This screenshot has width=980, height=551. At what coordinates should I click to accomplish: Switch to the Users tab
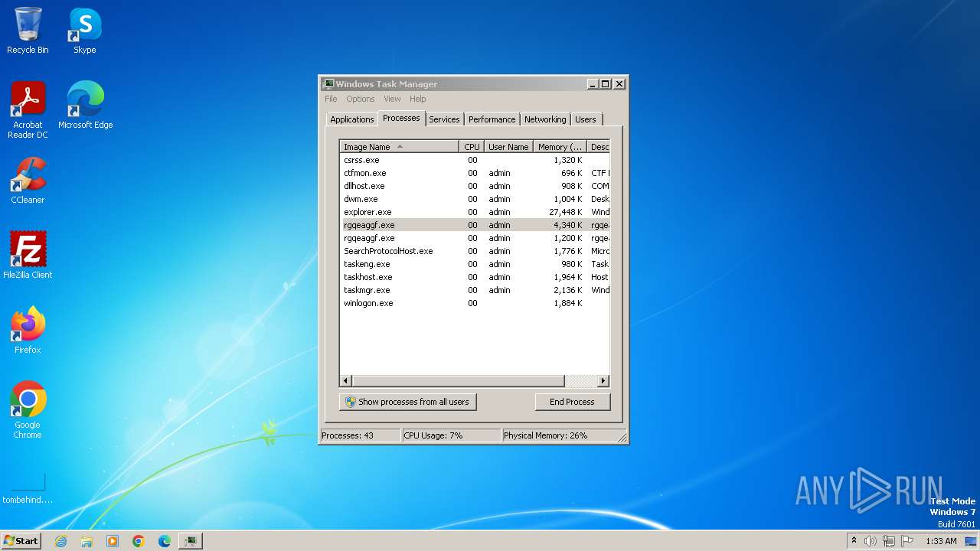(x=586, y=119)
